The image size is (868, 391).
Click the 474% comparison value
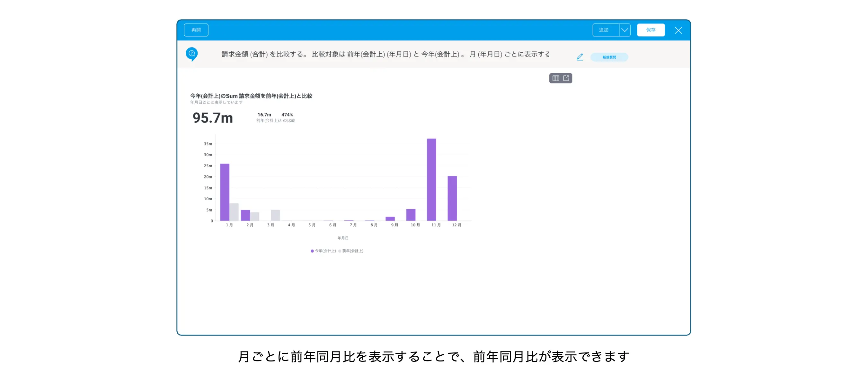(287, 115)
